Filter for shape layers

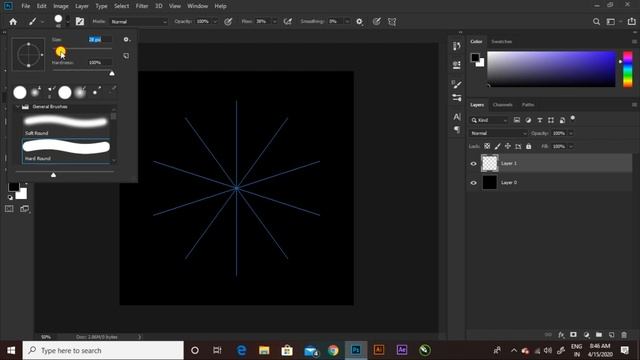[551, 120]
